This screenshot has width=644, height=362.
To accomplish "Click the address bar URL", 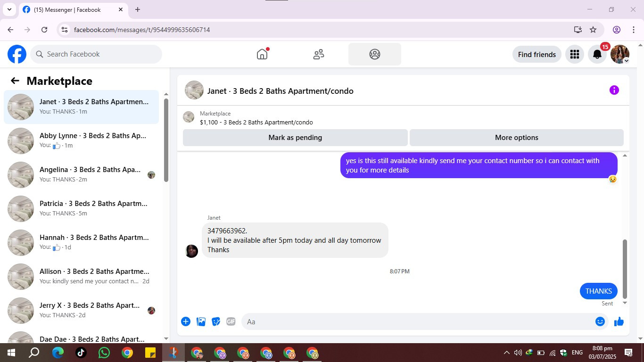I will (142, 30).
